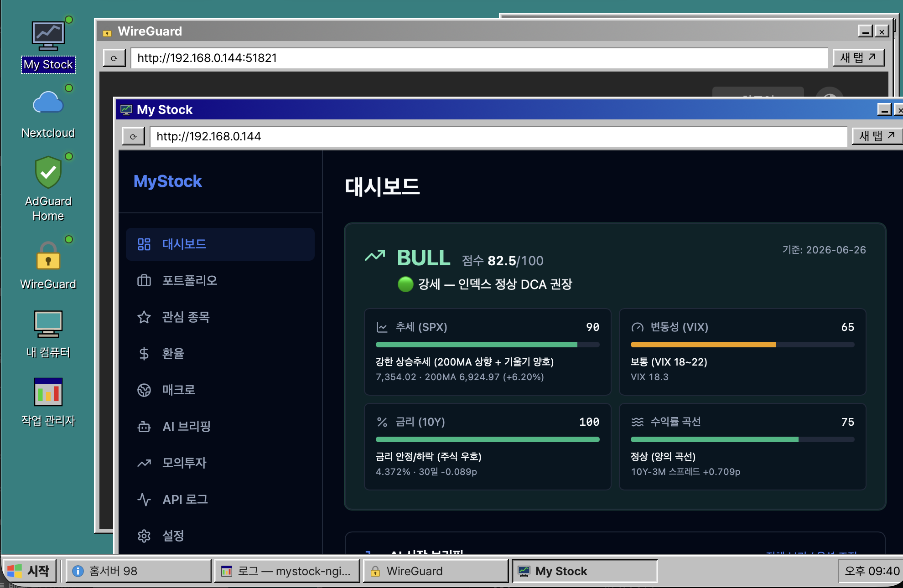The image size is (903, 588).
Task: Click the text 정상 (양의 곡선)
Action: 663,457
